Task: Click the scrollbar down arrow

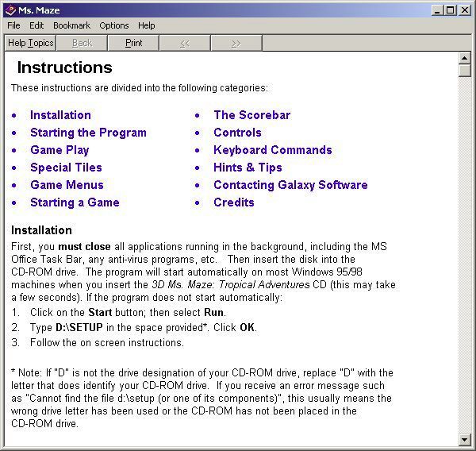Action: (465, 439)
